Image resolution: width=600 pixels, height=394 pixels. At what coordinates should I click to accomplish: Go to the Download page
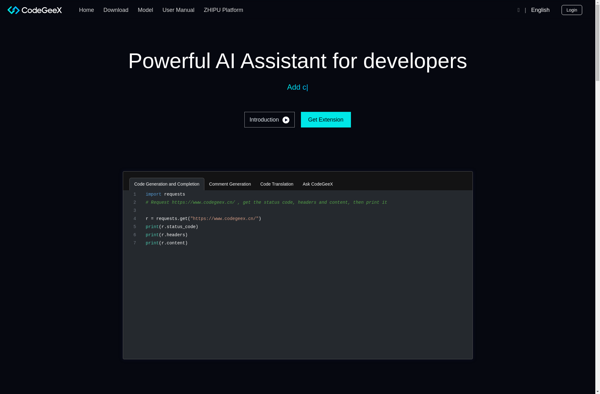coord(116,10)
